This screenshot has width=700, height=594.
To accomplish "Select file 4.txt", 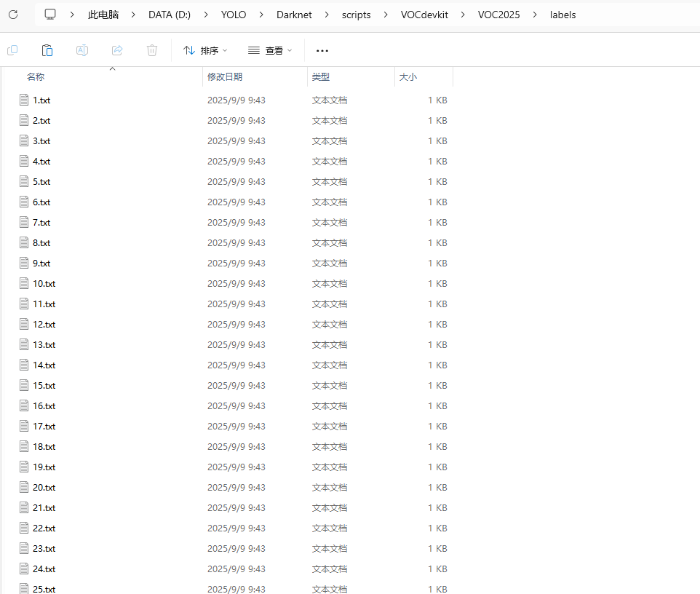I will pyautogui.click(x=41, y=161).
